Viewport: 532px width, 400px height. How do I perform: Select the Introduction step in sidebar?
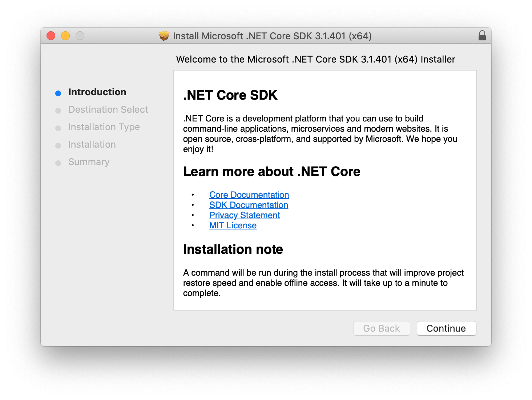[97, 92]
